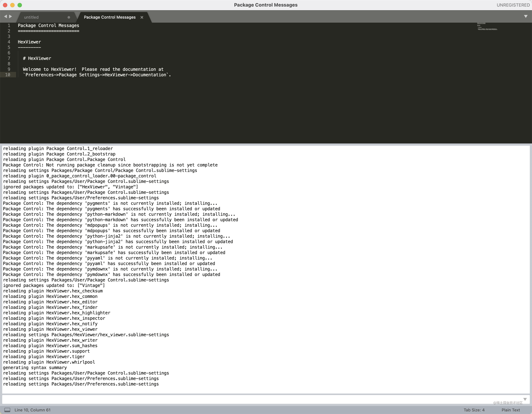Click the window close button
Screen dimensions: 532x414
(x=5, y=5)
